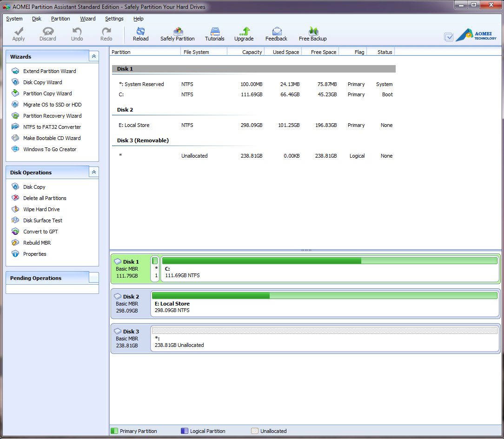Select E: Local Store usage bar
Image resolution: width=504 pixels, height=439 pixels.
[x=325, y=295]
